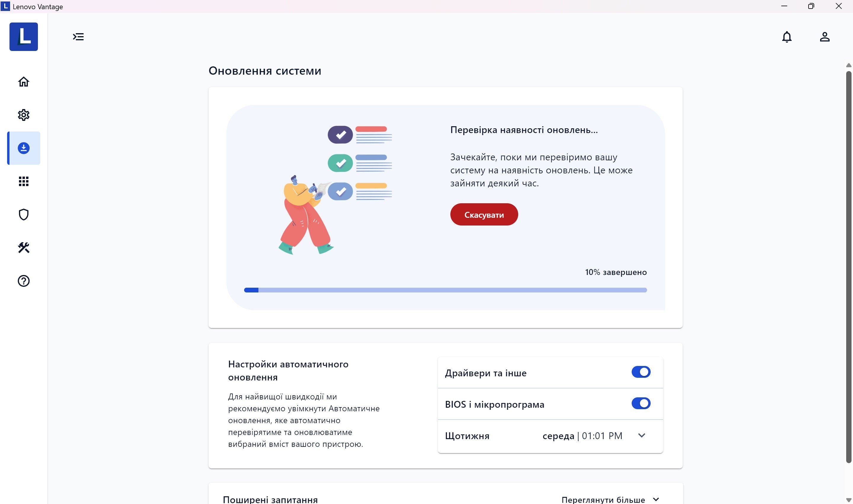This screenshot has height=504, width=853.
Task: Disable BIOS і мікропрограма auto-update
Action: pyautogui.click(x=641, y=403)
